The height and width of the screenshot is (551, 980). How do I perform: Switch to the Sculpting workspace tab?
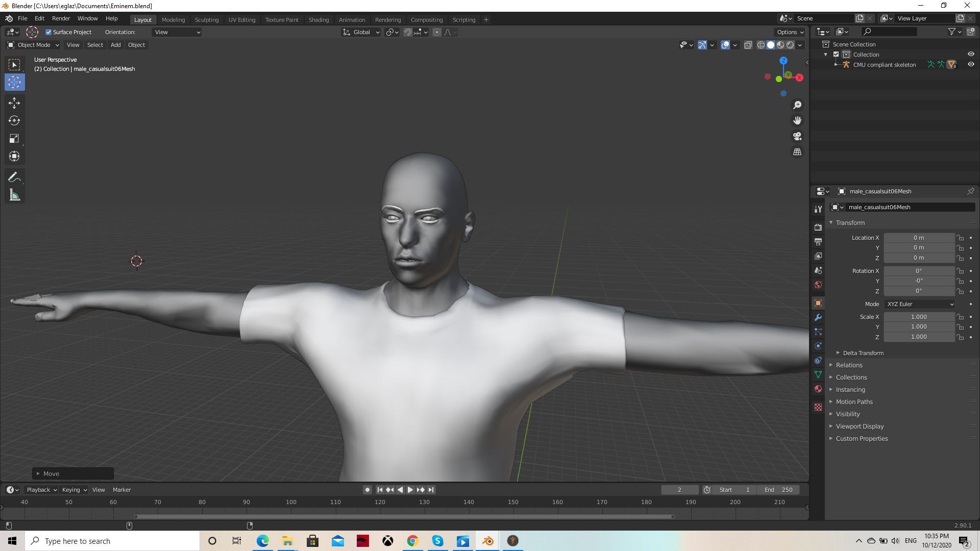(206, 19)
